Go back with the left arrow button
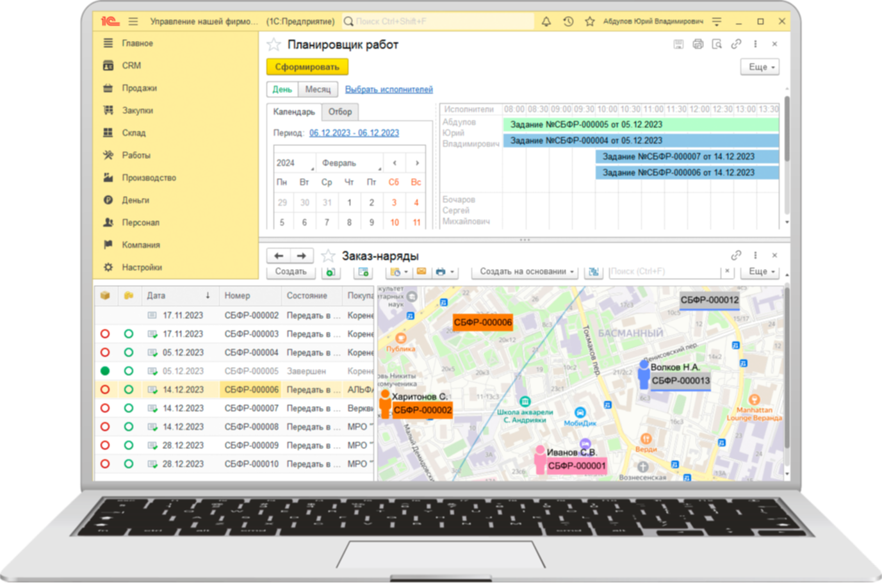 (x=279, y=256)
